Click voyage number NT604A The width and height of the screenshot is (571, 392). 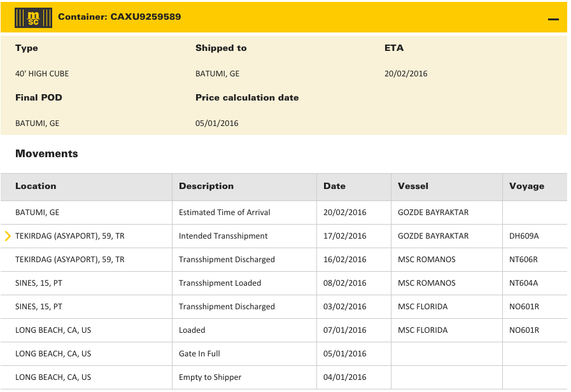click(x=524, y=283)
